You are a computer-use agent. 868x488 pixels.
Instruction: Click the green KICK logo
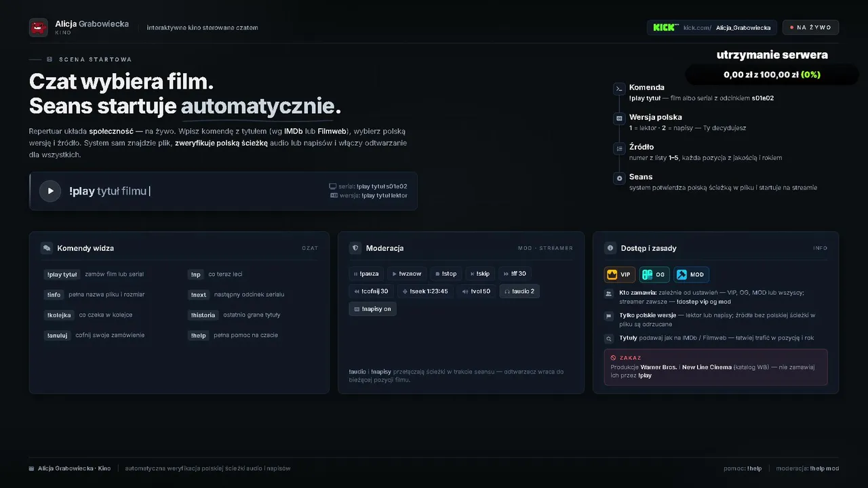(665, 27)
